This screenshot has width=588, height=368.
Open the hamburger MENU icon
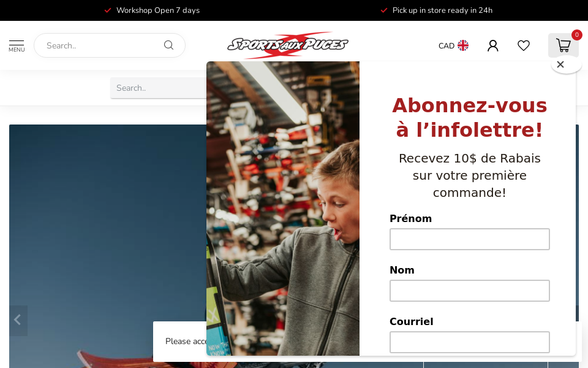(x=17, y=46)
